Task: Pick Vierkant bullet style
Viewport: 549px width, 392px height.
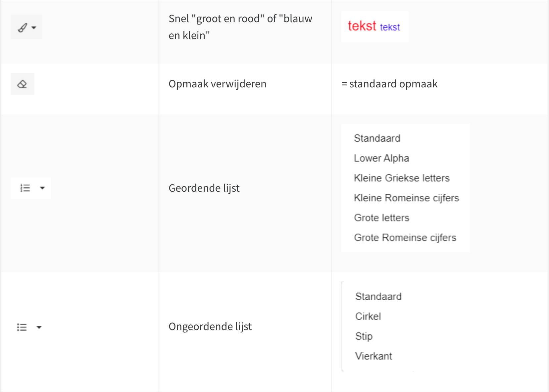Action: point(374,356)
